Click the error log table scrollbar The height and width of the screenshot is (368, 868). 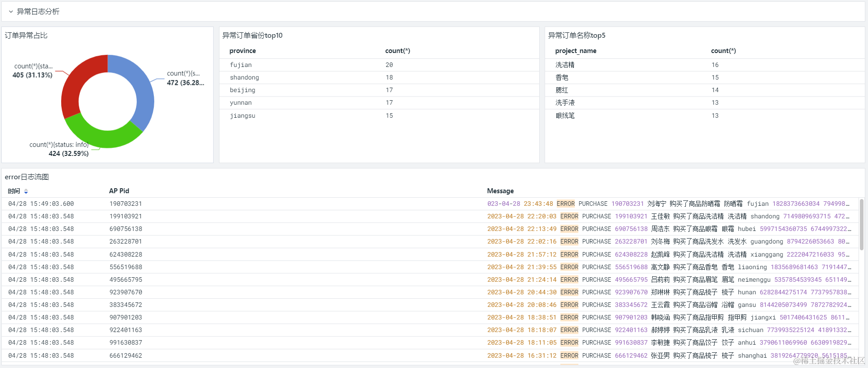(861, 225)
